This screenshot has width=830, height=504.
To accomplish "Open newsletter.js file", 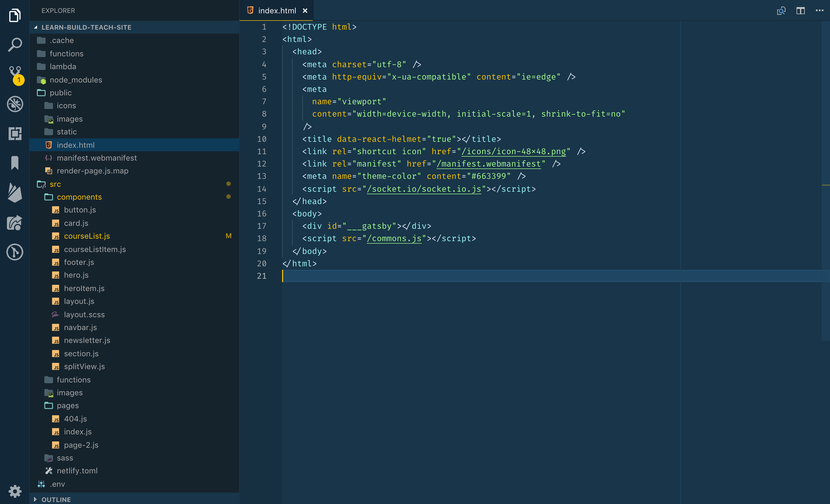I will (134, 340).
